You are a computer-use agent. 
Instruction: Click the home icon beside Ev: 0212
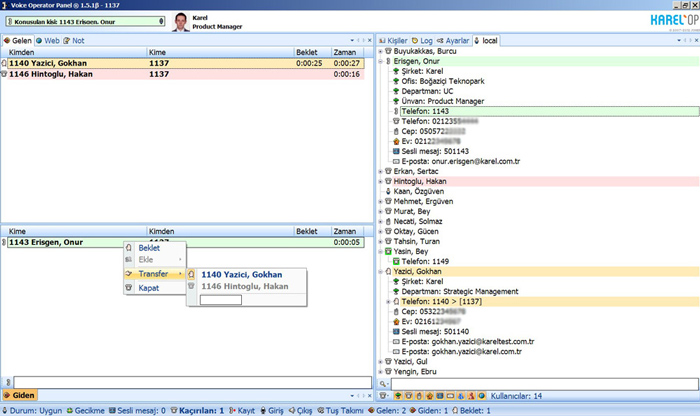pyautogui.click(x=398, y=141)
